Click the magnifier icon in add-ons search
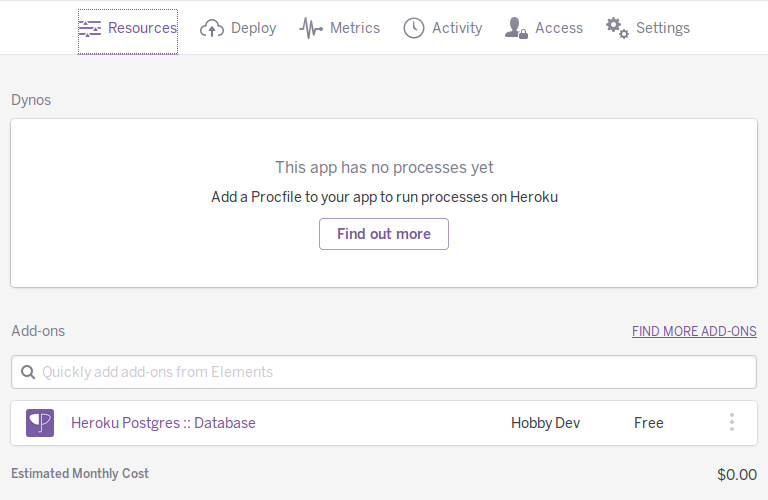The image size is (768, 500). click(x=26, y=372)
